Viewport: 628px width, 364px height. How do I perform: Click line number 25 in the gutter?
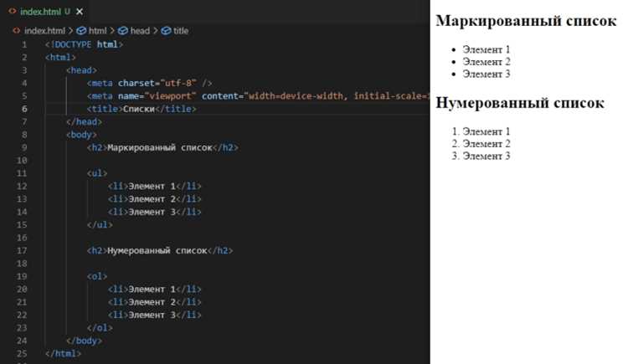(x=22, y=354)
